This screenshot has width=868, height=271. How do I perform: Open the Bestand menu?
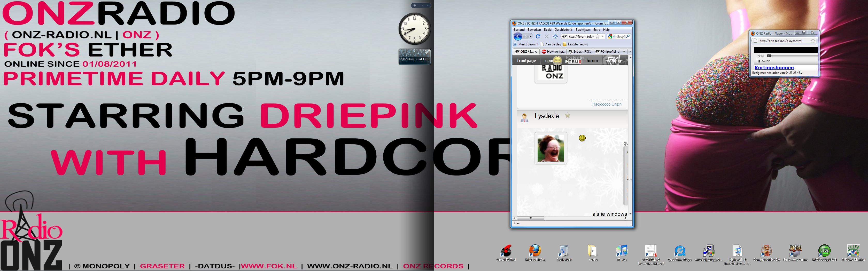519,30
